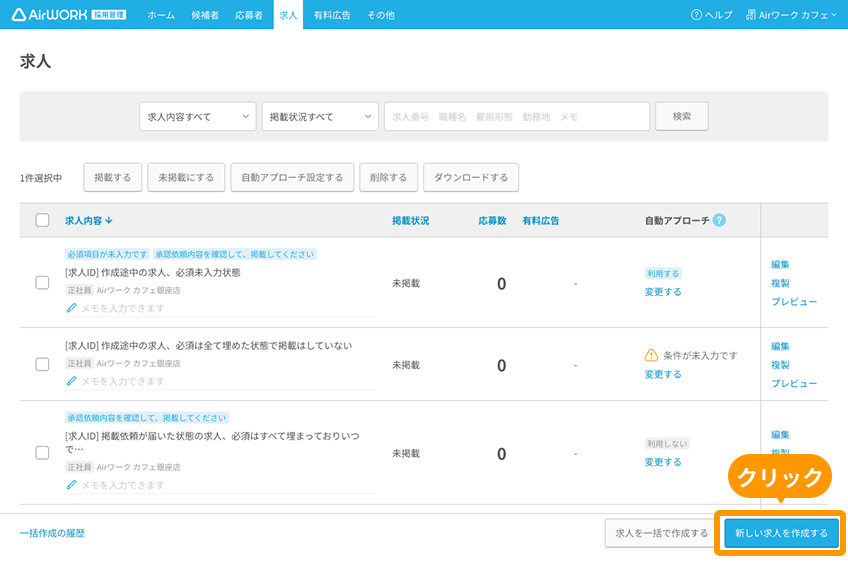Click the building icon beside Airワーク カフェ
Image resolution: width=848 pixels, height=562 pixels.
click(751, 15)
